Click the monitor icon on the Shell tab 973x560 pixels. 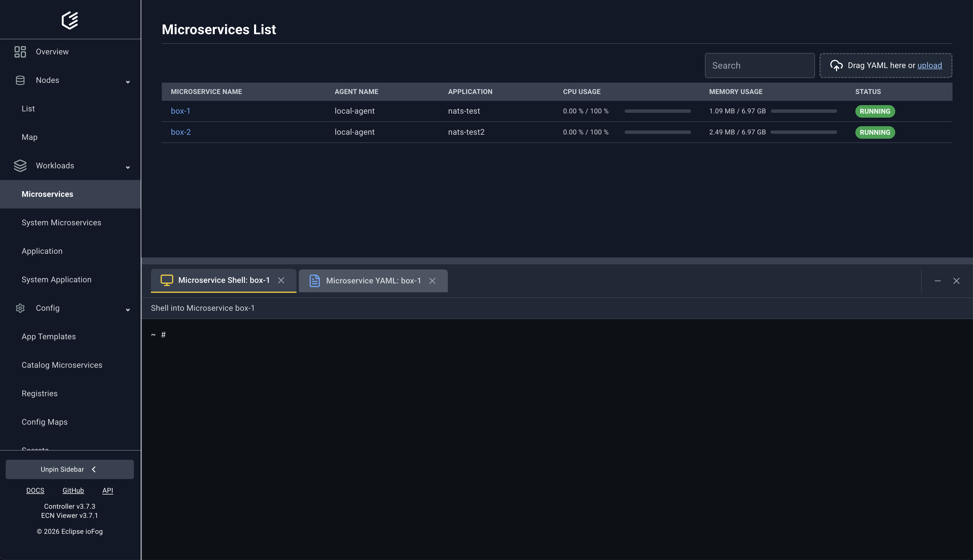167,280
